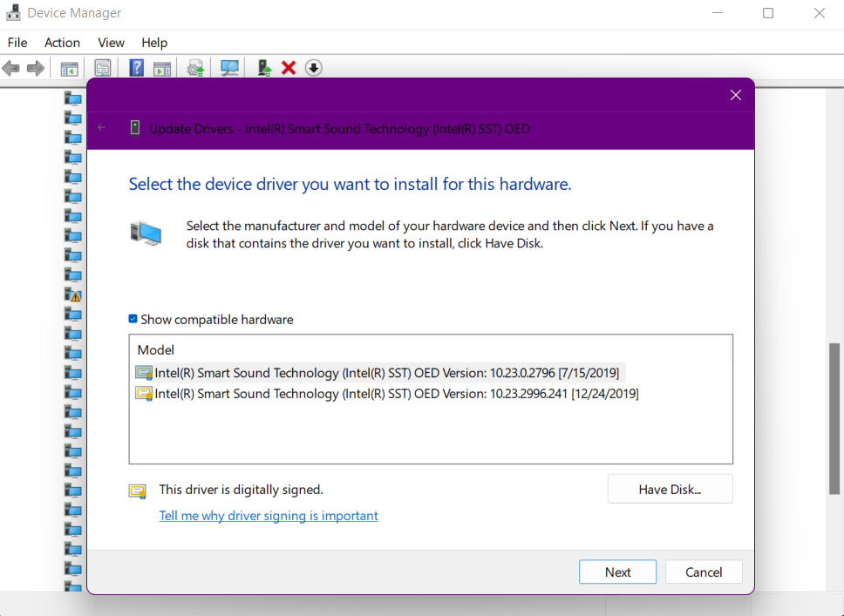Click the computer tower icon with green arrow
This screenshot has height=616, width=844.
(x=264, y=68)
